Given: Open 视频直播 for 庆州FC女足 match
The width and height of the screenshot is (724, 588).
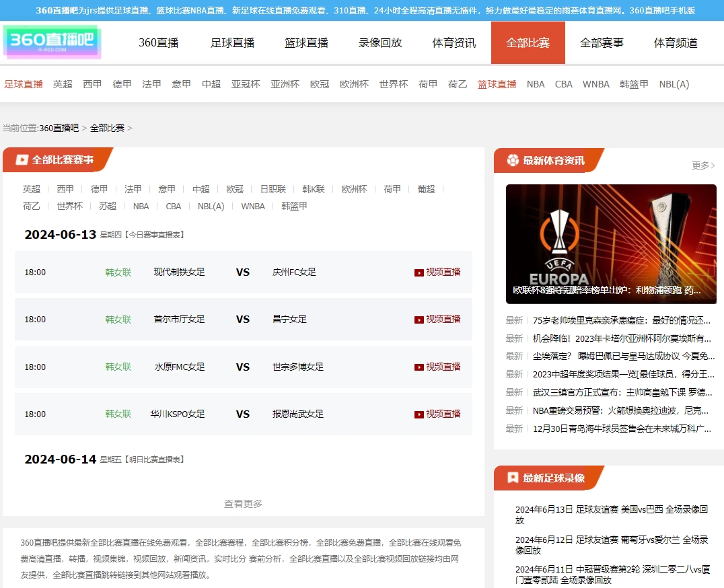Looking at the screenshot, I should click(x=437, y=272).
